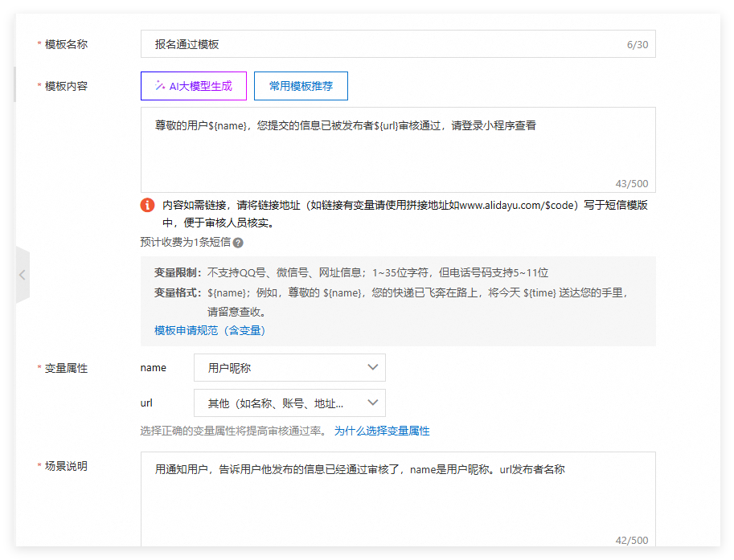
Task: Click the 模板内容 field label
Action: point(66,86)
